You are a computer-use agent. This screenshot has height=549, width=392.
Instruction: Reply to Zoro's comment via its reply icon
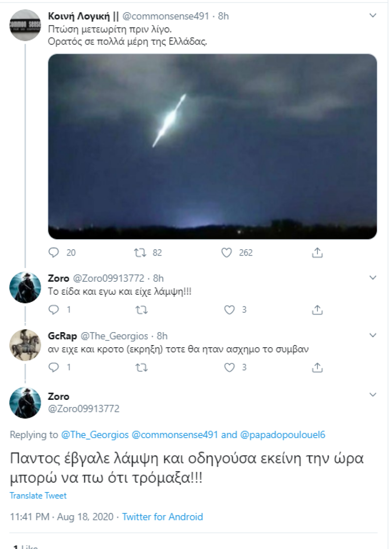[54, 310]
